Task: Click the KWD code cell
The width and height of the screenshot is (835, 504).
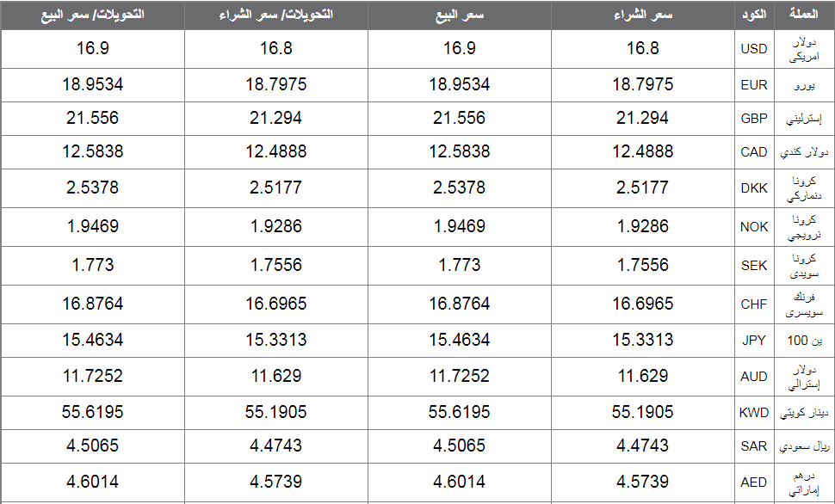Action: (x=754, y=413)
